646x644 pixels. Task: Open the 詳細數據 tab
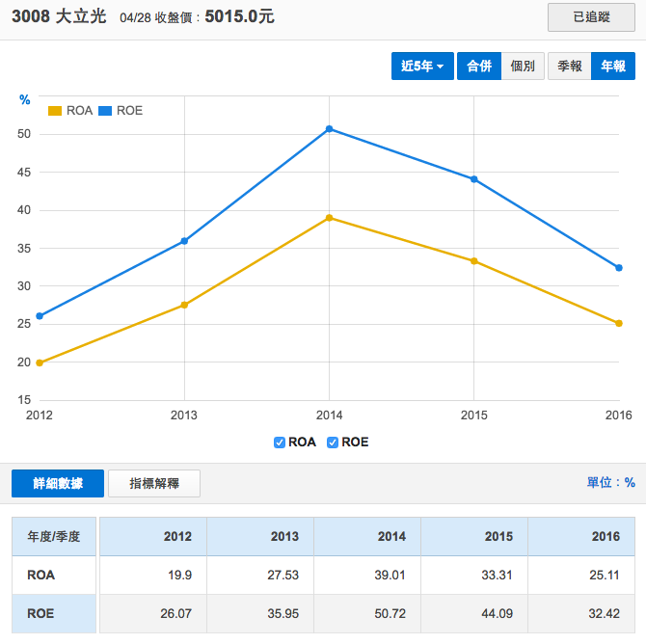pyautogui.click(x=57, y=484)
